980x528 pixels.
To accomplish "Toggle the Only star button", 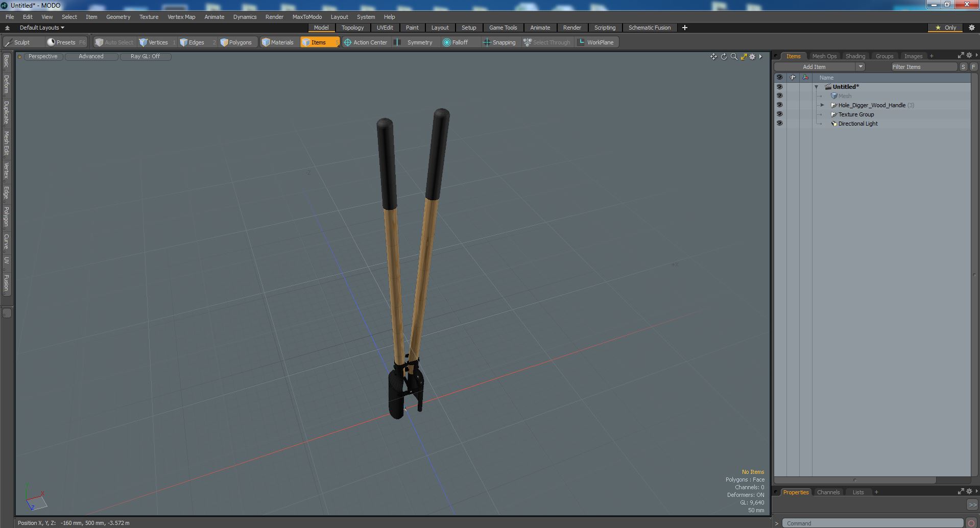I will click(x=946, y=28).
